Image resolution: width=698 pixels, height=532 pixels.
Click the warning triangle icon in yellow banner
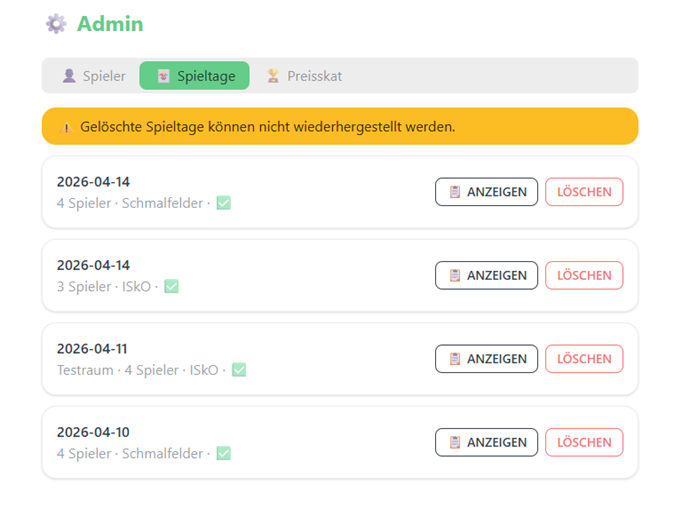[x=66, y=127]
